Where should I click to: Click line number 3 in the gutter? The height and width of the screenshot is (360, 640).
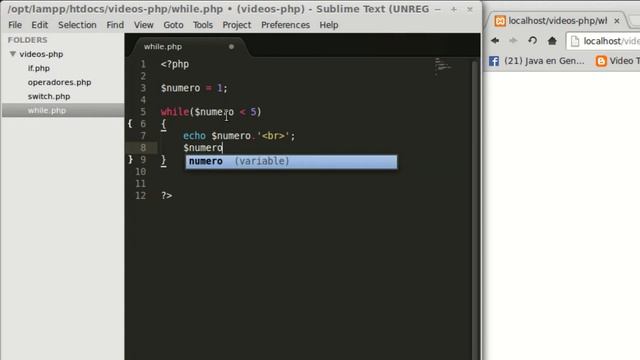click(143, 88)
